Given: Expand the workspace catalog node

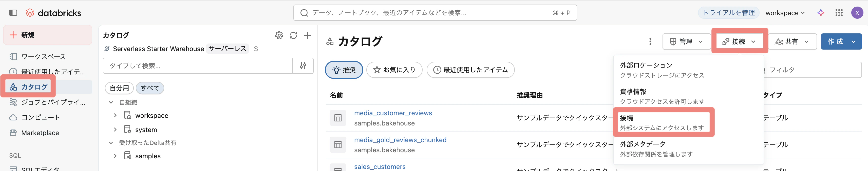Looking at the screenshot, I should [115, 115].
